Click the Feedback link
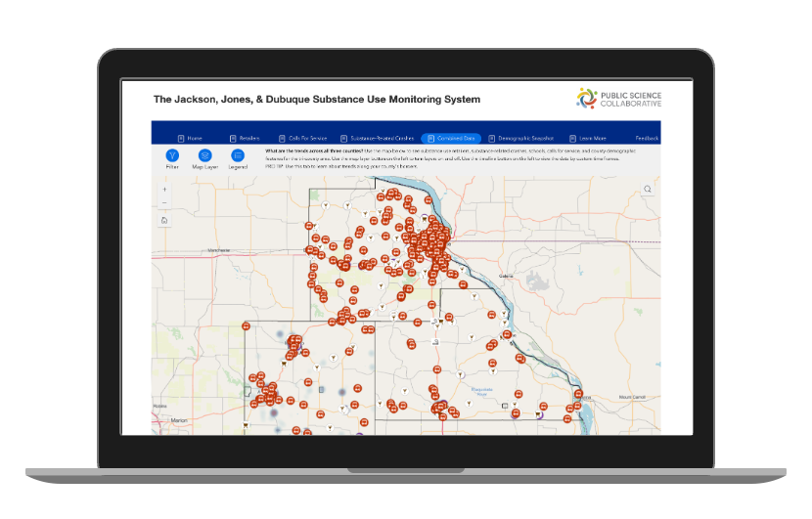 point(647,139)
